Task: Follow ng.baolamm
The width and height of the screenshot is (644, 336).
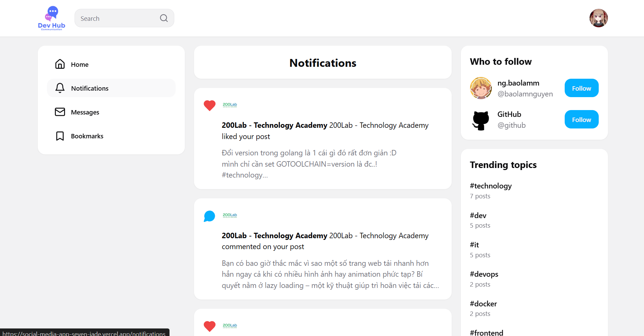Action: 581,88
